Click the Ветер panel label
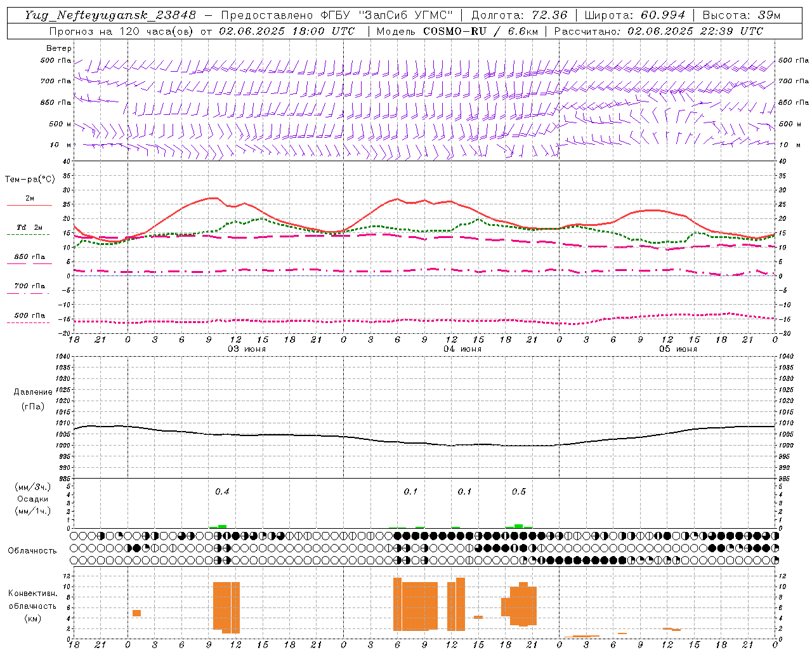 pyautogui.click(x=59, y=48)
